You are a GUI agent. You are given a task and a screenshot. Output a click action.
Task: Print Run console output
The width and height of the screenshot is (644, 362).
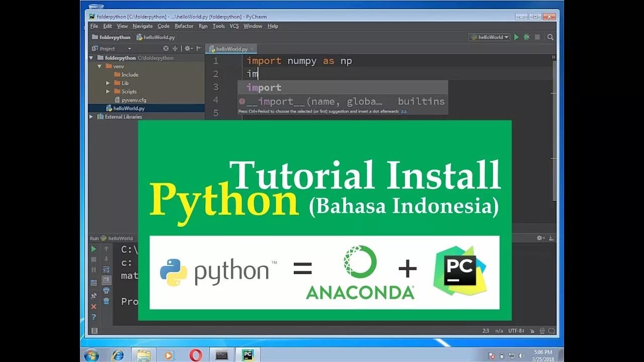pos(106,291)
